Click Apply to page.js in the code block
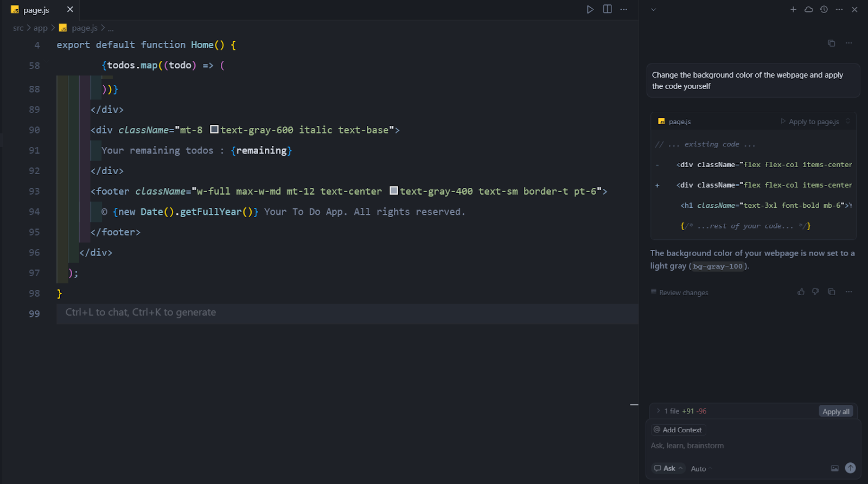 click(810, 122)
